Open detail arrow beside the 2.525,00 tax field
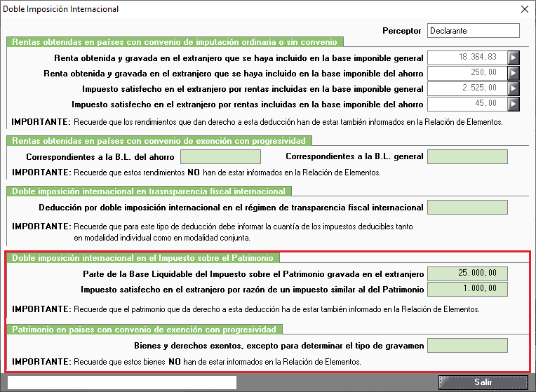 click(x=514, y=88)
